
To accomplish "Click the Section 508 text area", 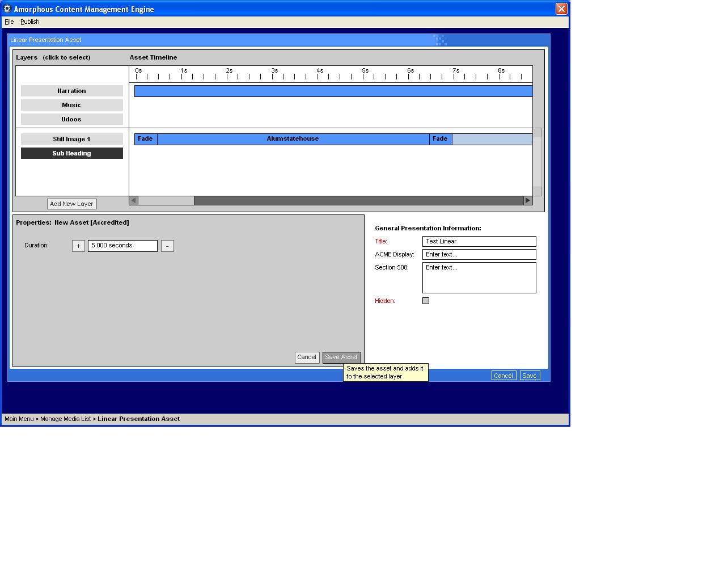I will 479,277.
